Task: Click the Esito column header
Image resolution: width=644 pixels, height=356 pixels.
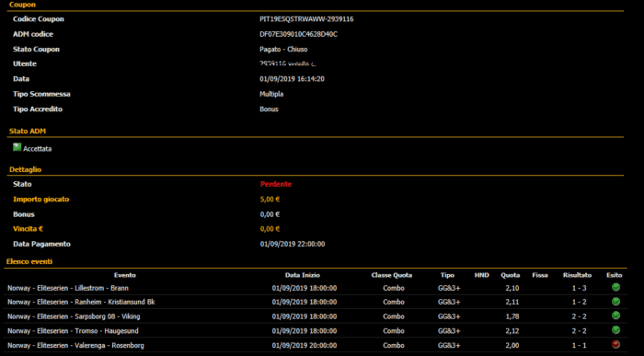Action: pos(614,275)
